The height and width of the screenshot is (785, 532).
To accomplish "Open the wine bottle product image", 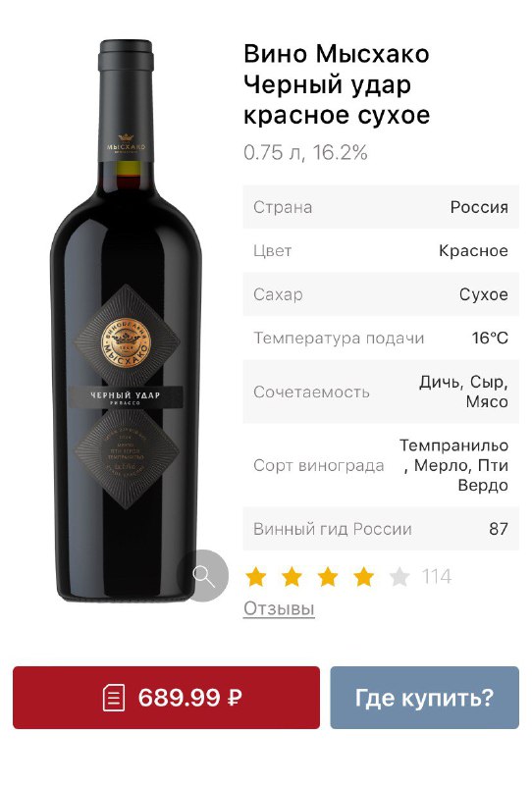I will (x=126, y=321).
